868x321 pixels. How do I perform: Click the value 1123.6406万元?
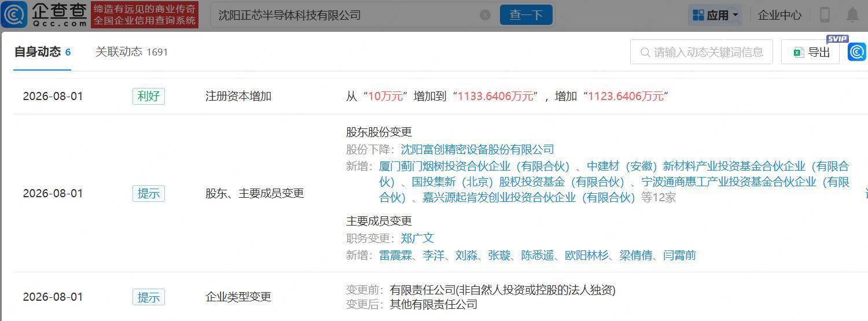626,96
